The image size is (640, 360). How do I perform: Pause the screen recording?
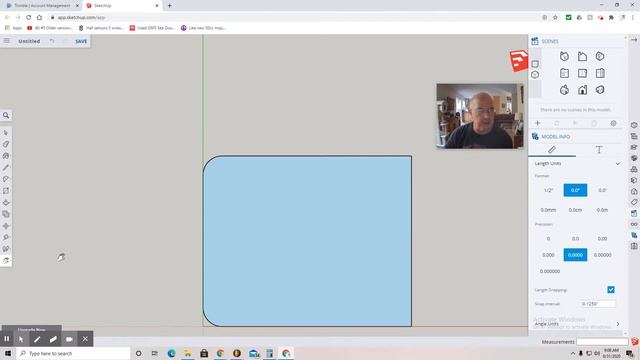click(7, 339)
